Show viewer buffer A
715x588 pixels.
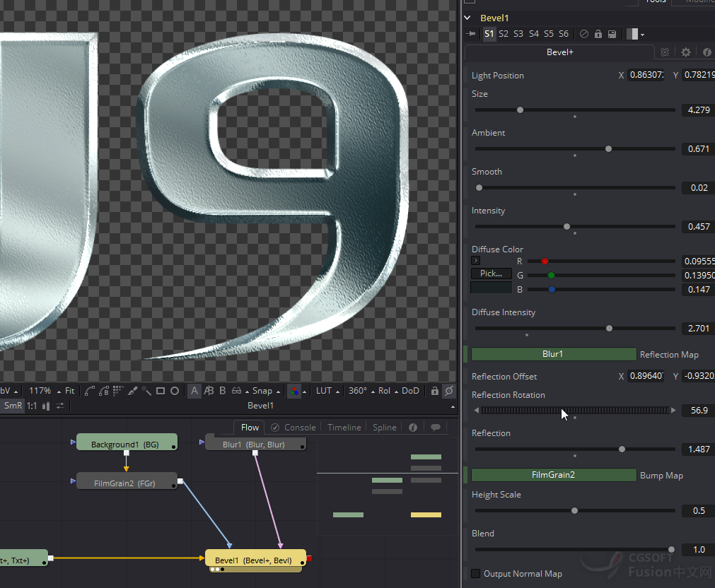(x=194, y=391)
